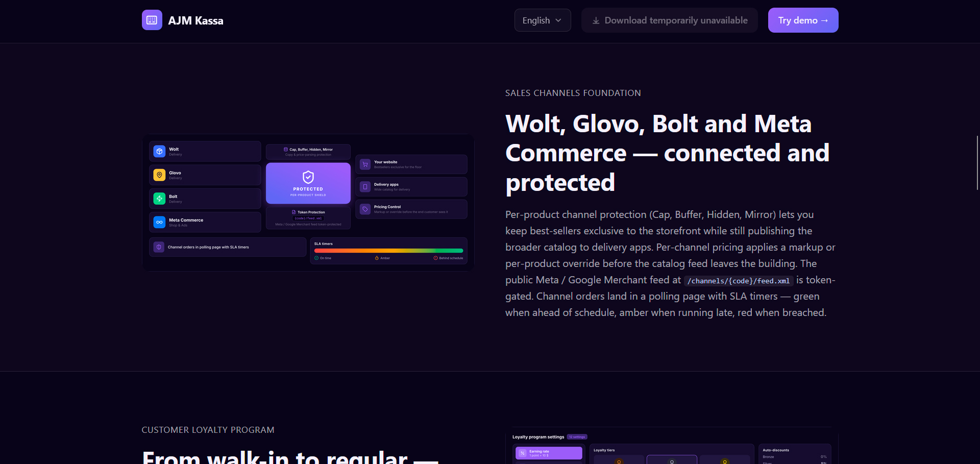This screenshot has height=464, width=980.
Task: Click the "Behind schedule" label
Action: tap(451, 258)
